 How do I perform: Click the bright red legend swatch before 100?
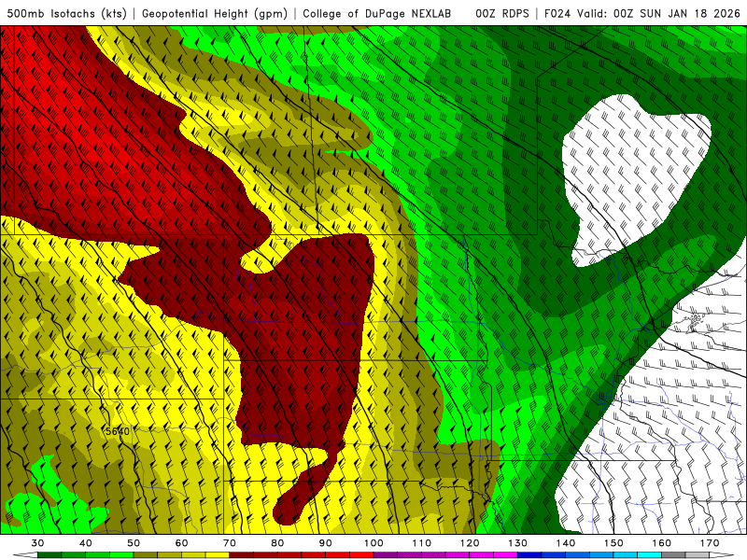pyautogui.click(x=361, y=555)
